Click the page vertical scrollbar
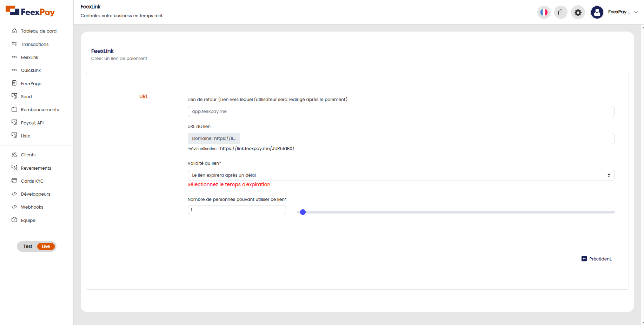The height and width of the screenshot is (325, 644). tap(642, 175)
